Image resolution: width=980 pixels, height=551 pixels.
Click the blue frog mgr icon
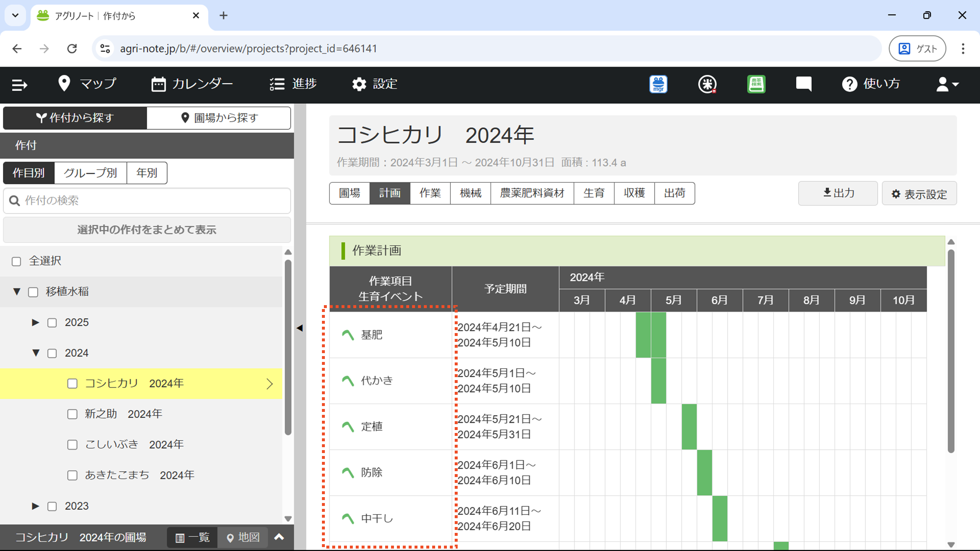[658, 84]
